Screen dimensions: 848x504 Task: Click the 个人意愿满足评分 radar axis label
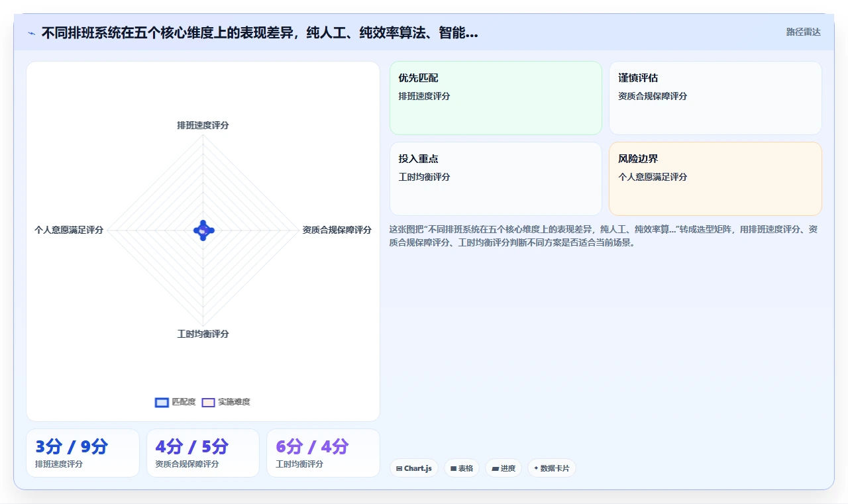point(69,230)
